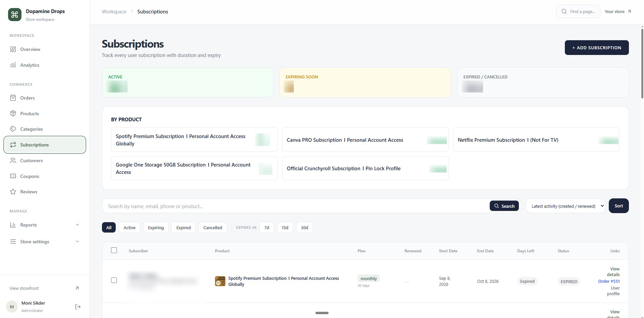Select the Expiring filter tab
This screenshot has width=644, height=318.
pos(156,228)
